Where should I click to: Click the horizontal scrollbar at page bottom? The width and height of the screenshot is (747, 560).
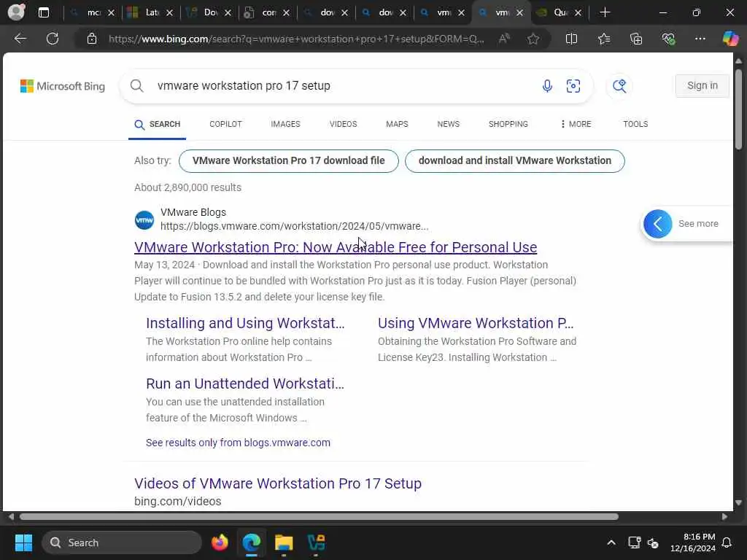(x=319, y=517)
